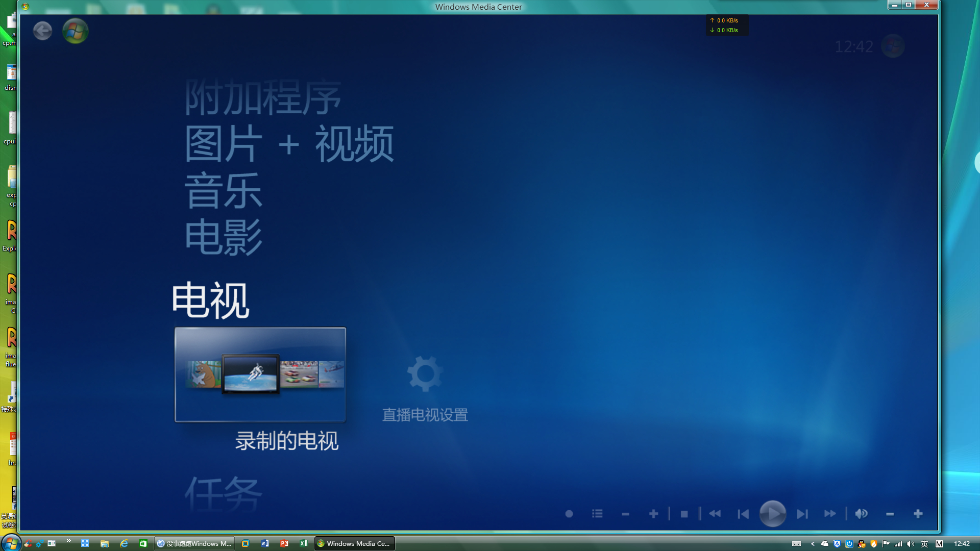Open the touch keyboard tray icon
The height and width of the screenshot is (551, 980).
pyautogui.click(x=796, y=544)
